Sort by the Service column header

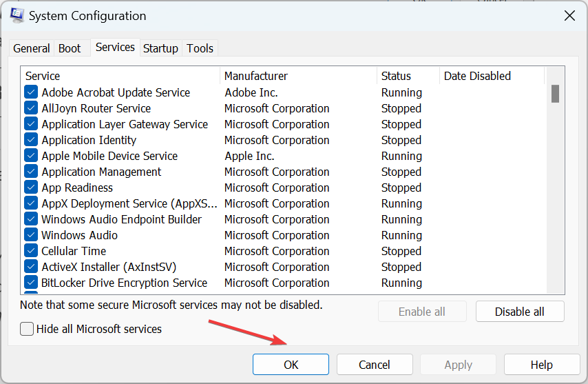pyautogui.click(x=120, y=76)
